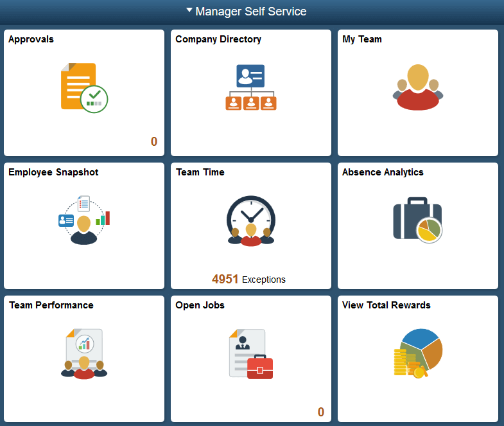Select the My Team people icon
This screenshot has width=504, height=426.
click(418, 87)
